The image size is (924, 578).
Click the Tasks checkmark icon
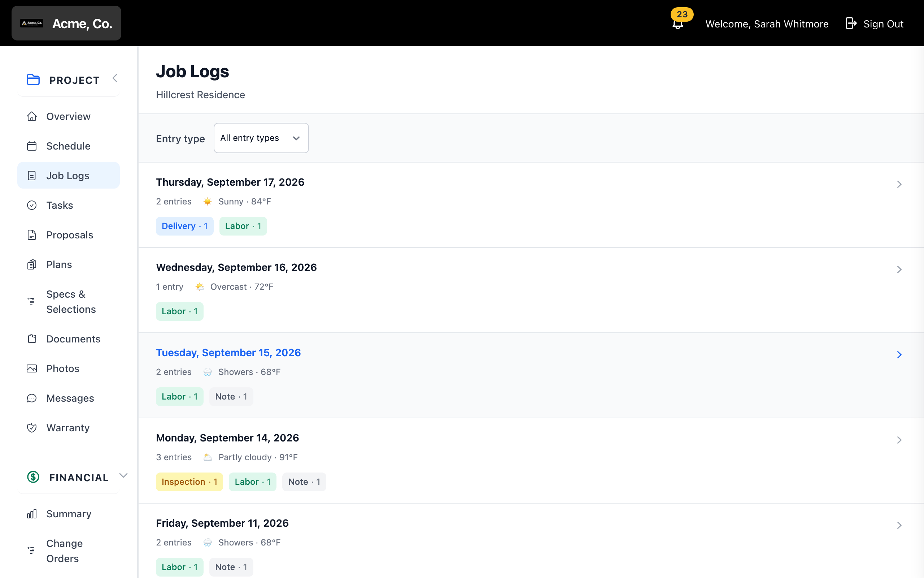tap(32, 205)
